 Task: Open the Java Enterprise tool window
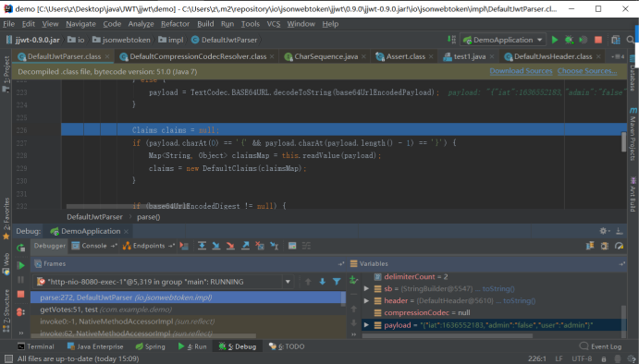(95, 346)
